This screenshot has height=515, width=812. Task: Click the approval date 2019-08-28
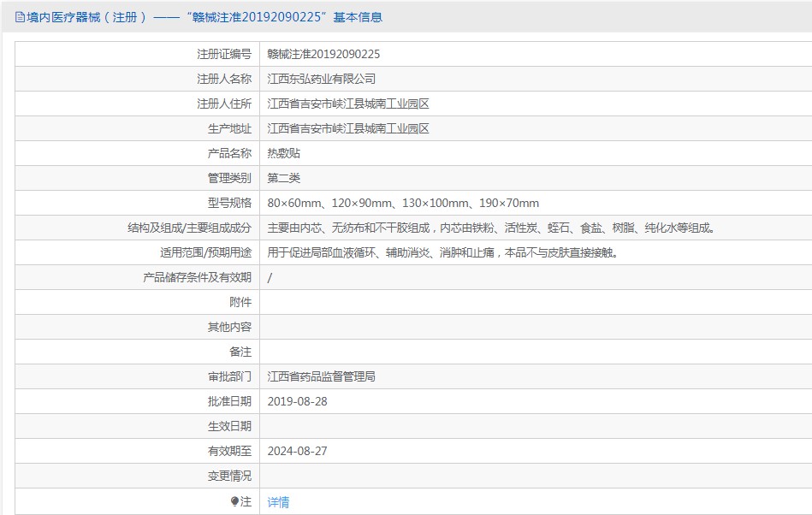[297, 401]
